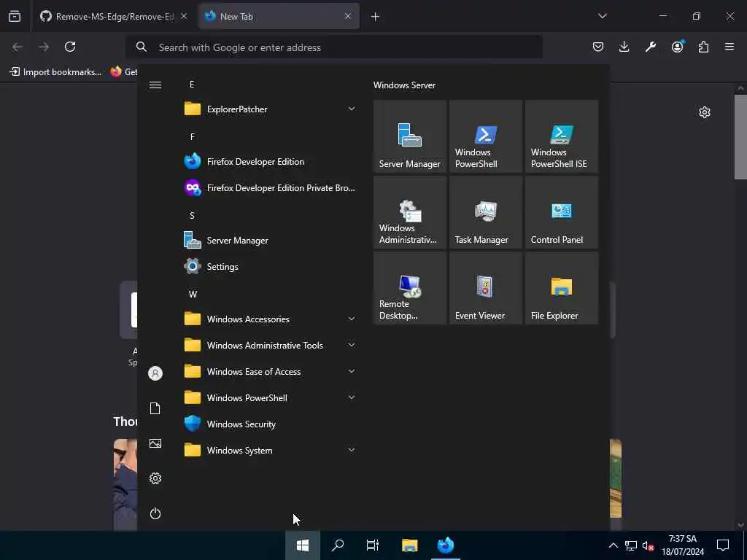This screenshot has height=560, width=747.
Task: Expand the Windows Administrative Tools folder
Action: click(270, 345)
